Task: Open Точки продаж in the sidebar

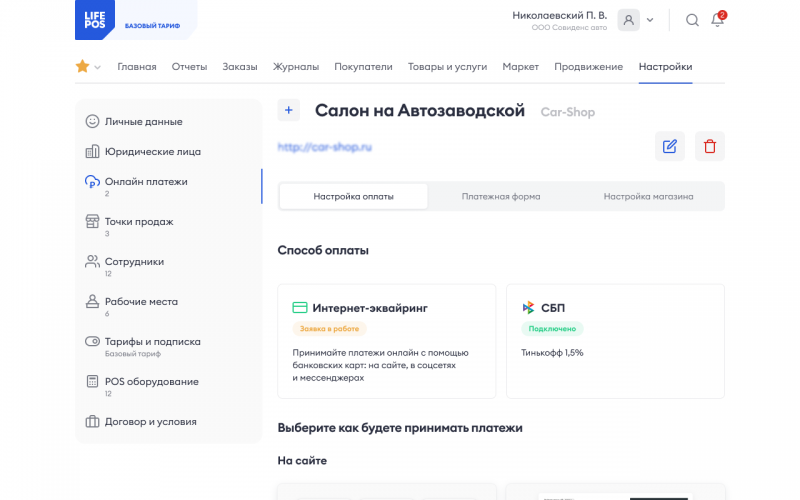Action: (x=138, y=222)
